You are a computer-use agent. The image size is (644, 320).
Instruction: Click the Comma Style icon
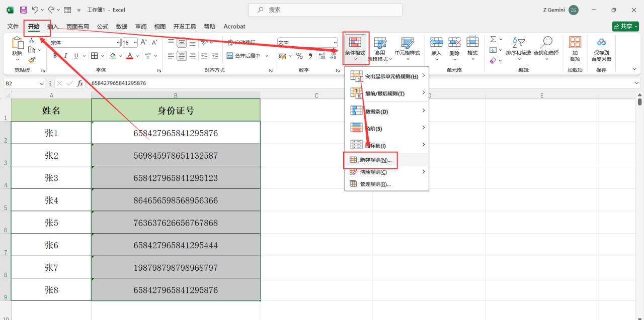[x=310, y=56]
